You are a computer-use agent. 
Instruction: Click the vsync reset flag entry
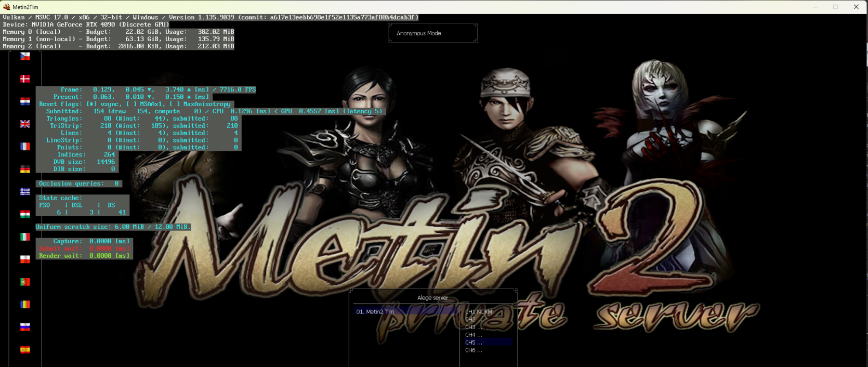click(104, 104)
